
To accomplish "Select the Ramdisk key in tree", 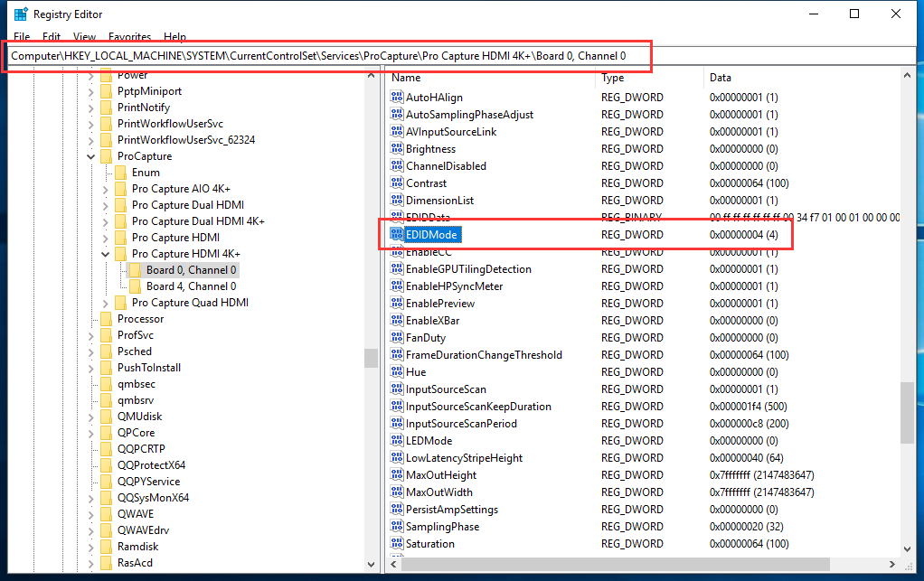I will click(138, 547).
